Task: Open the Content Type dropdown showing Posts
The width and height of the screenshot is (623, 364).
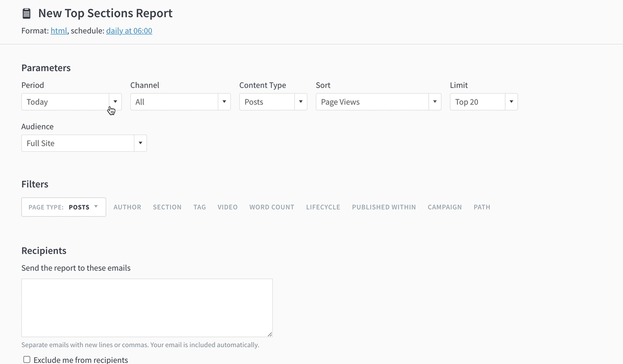Action: (273, 102)
